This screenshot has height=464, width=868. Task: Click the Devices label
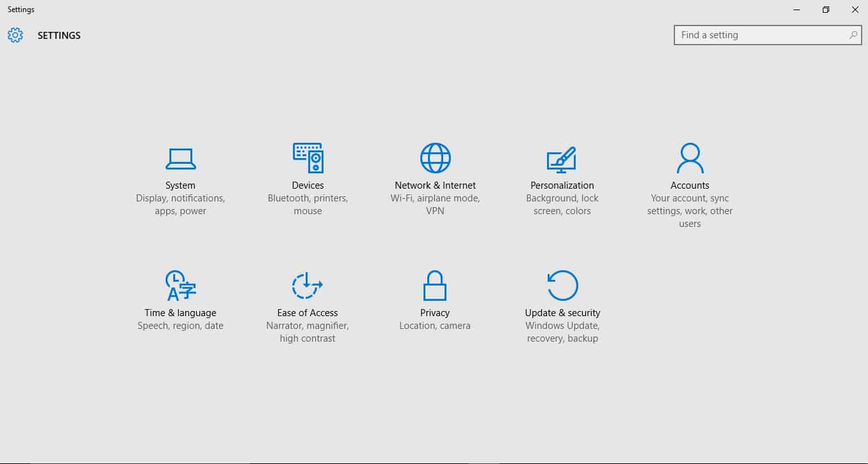point(308,185)
